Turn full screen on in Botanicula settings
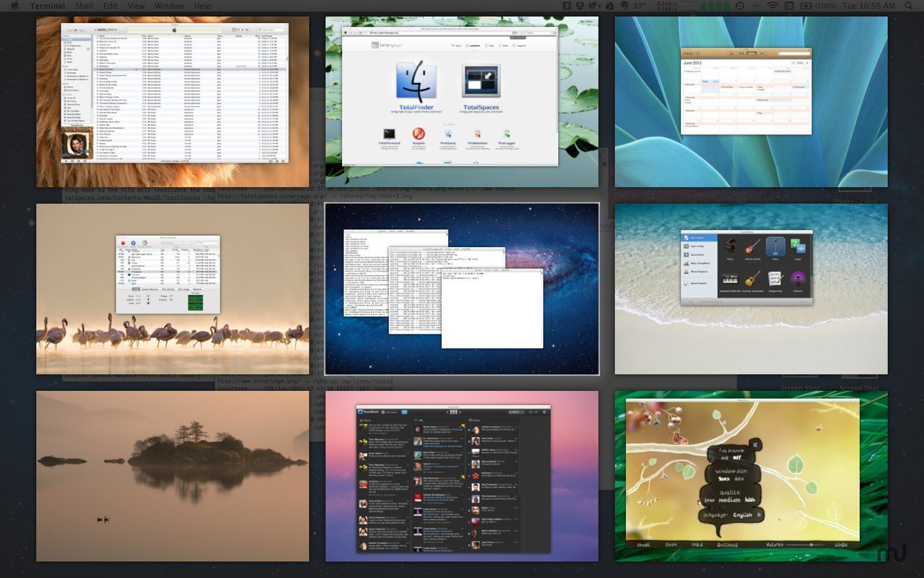 pos(725,457)
